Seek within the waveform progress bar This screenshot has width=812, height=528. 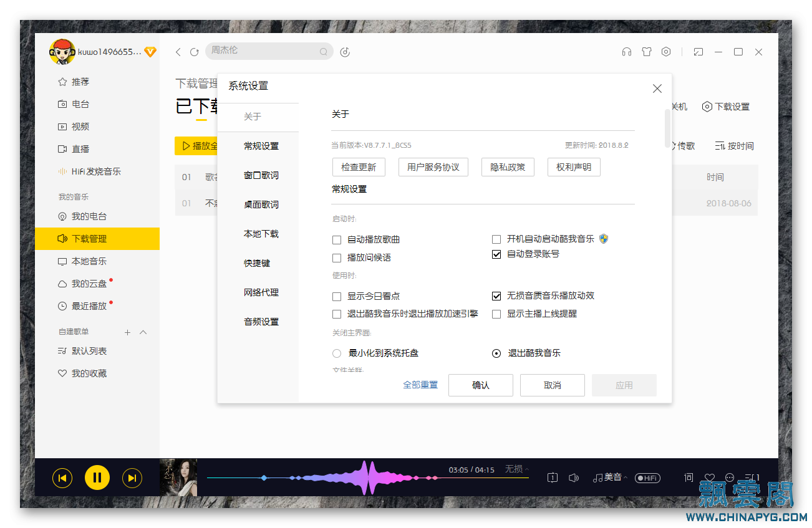click(x=368, y=478)
